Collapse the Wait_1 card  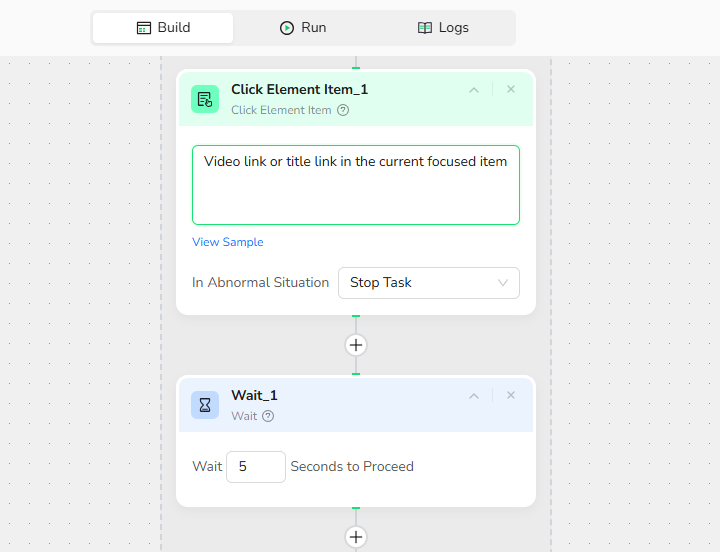coord(474,395)
